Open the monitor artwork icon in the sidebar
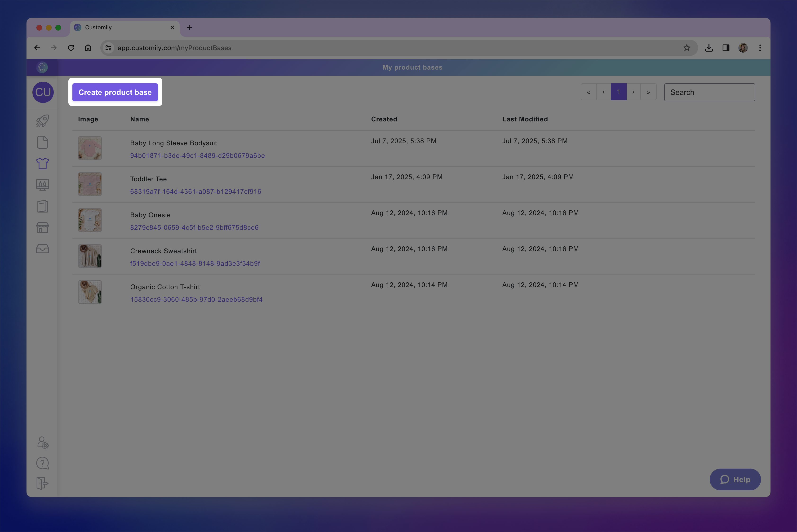The height and width of the screenshot is (532, 797). [42, 185]
